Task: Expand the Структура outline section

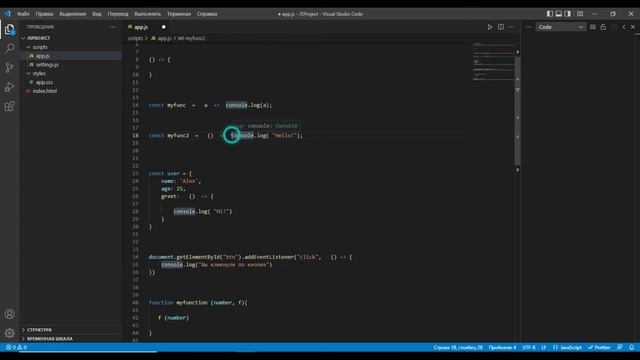Action: pyautogui.click(x=71, y=330)
